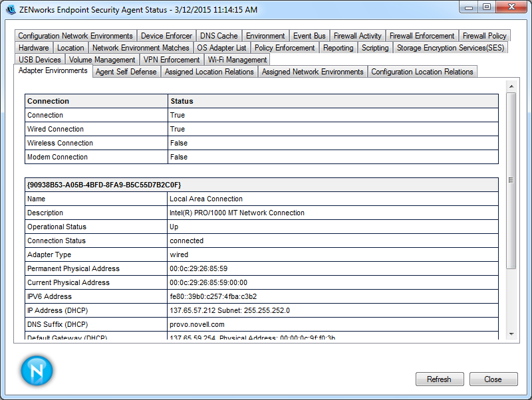Select the Adapter Environments tab
532x400 pixels.
tap(53, 70)
